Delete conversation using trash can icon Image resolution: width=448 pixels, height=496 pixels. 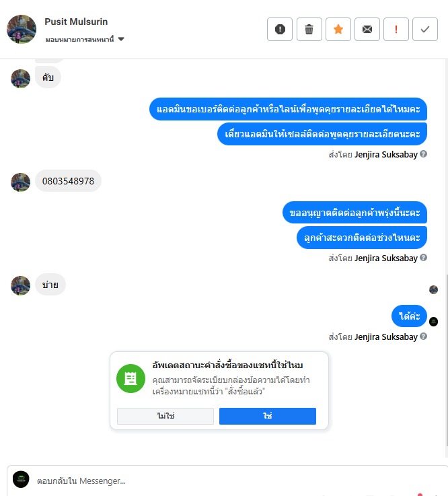(x=309, y=30)
